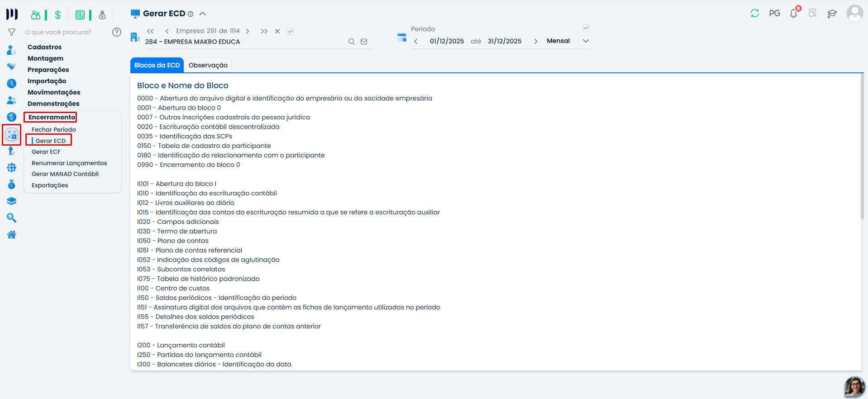Viewport: 868px width, 399px height.
Task: Toggle the checkbox beside company navigation
Action: pos(291,31)
